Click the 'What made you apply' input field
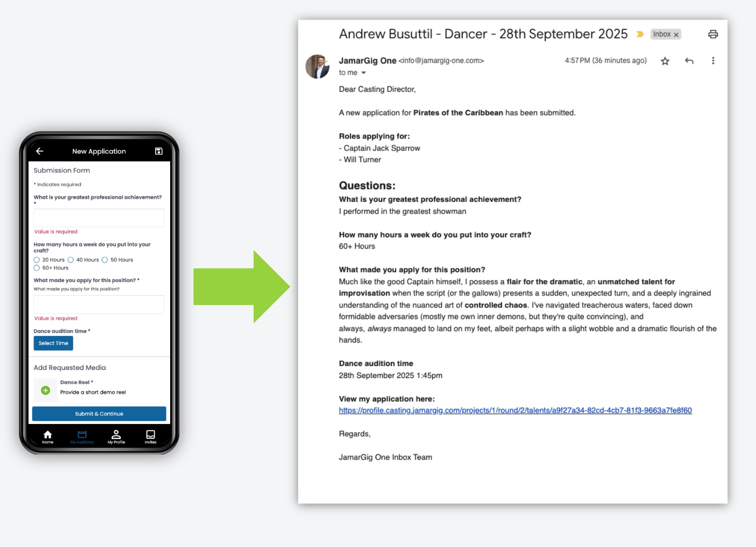Image resolution: width=756 pixels, height=547 pixels. [x=99, y=304]
